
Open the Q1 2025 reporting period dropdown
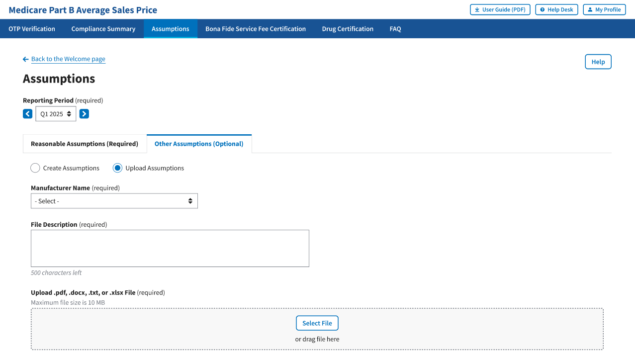56,114
